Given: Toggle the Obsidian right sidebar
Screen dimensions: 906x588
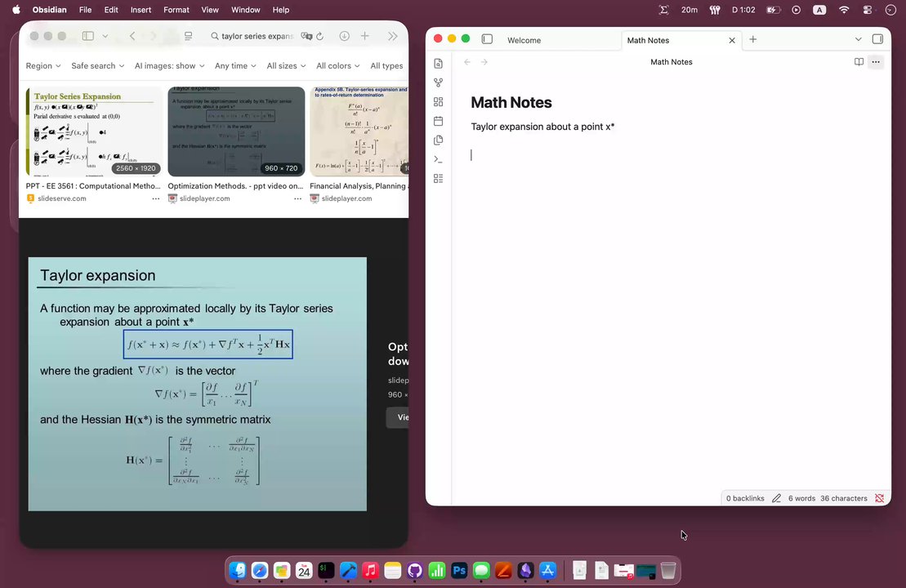Looking at the screenshot, I should [x=877, y=39].
